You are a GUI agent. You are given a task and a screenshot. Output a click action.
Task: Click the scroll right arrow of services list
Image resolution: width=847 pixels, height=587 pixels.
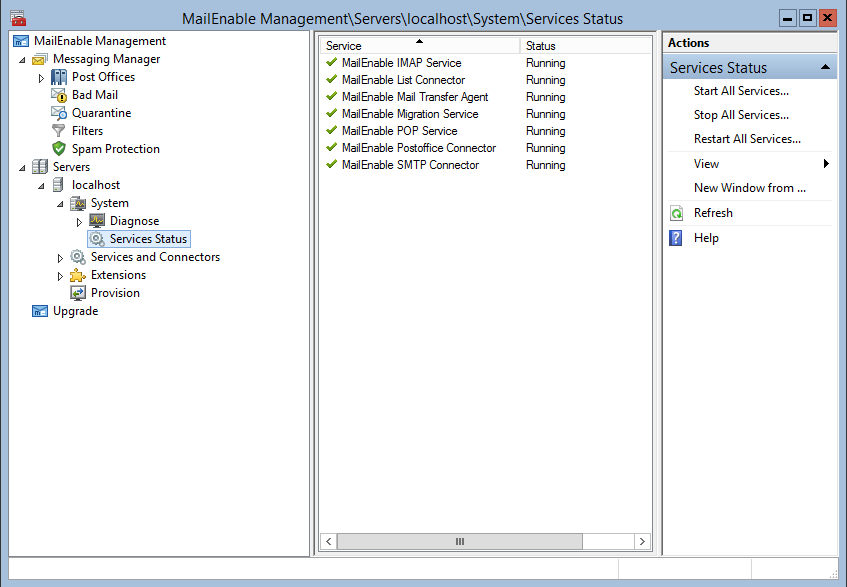(x=642, y=541)
